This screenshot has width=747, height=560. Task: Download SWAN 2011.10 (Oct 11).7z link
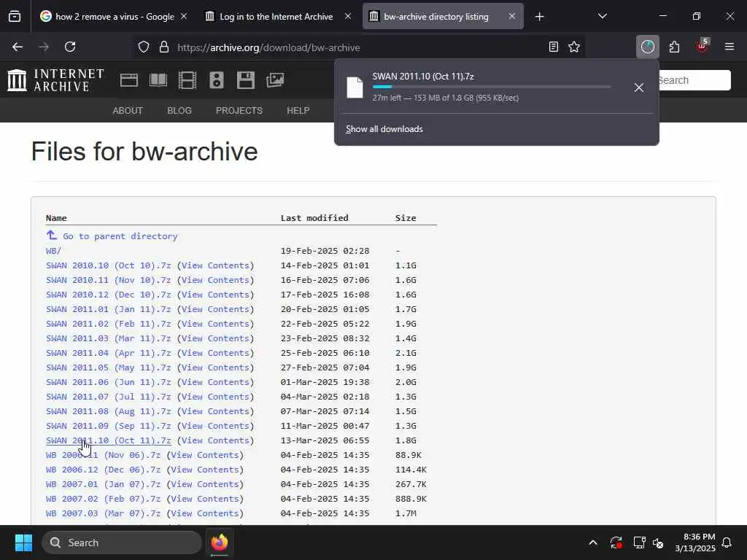pyautogui.click(x=108, y=440)
